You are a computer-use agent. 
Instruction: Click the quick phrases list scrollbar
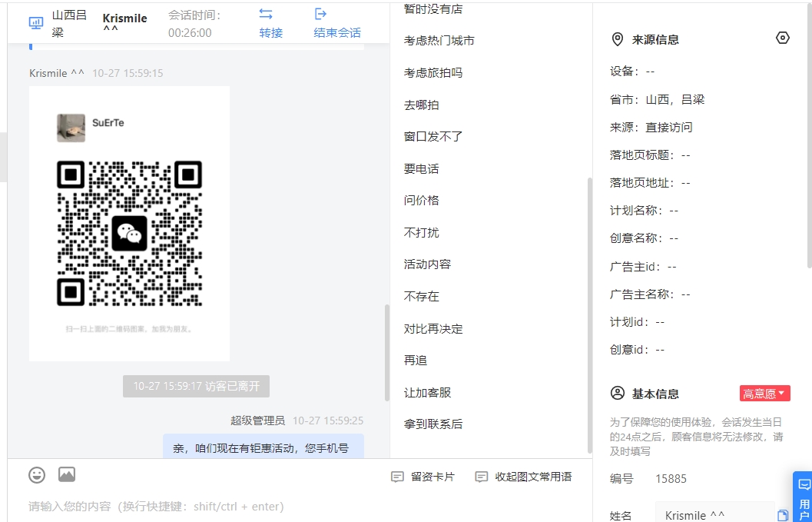point(589,315)
